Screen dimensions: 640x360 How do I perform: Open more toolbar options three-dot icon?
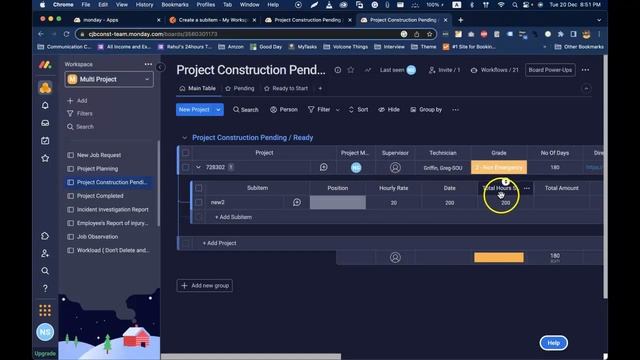[456, 109]
